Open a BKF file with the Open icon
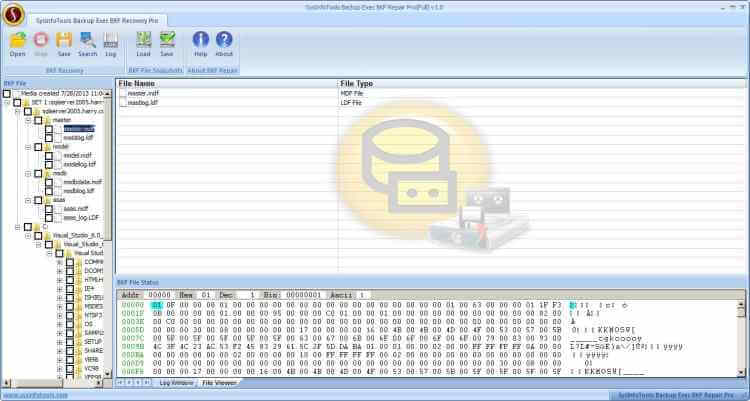The height and width of the screenshot is (401, 750). 18,40
